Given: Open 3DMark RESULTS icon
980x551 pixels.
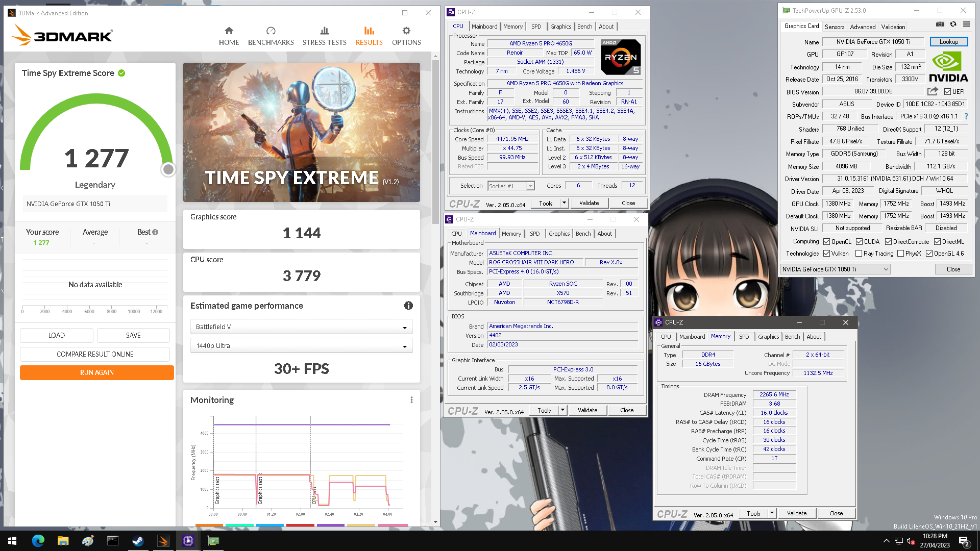Looking at the screenshot, I should pyautogui.click(x=369, y=31).
